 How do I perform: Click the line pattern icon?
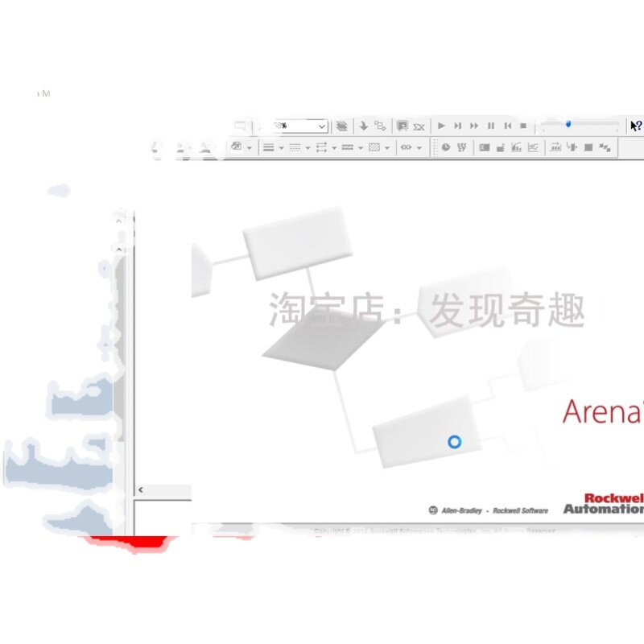pos(348,147)
